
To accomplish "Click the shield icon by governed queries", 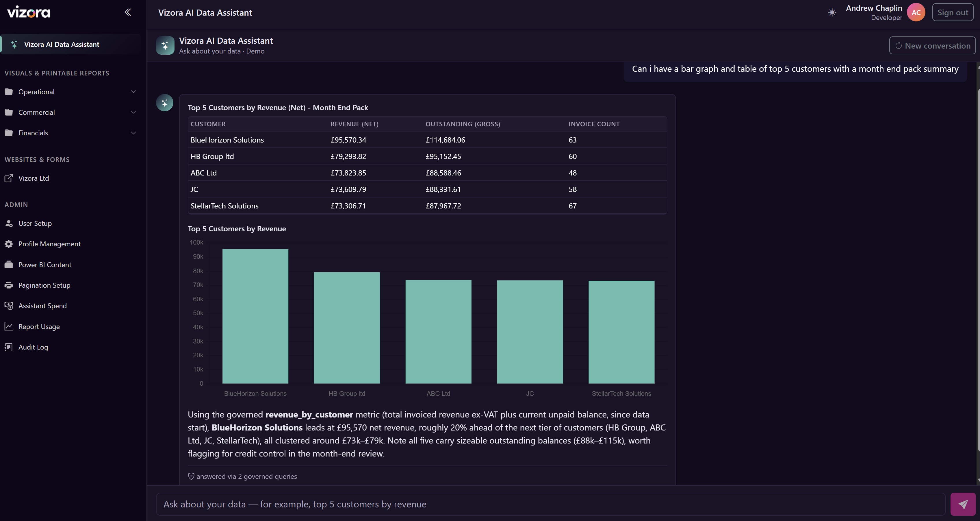I will click(x=191, y=476).
